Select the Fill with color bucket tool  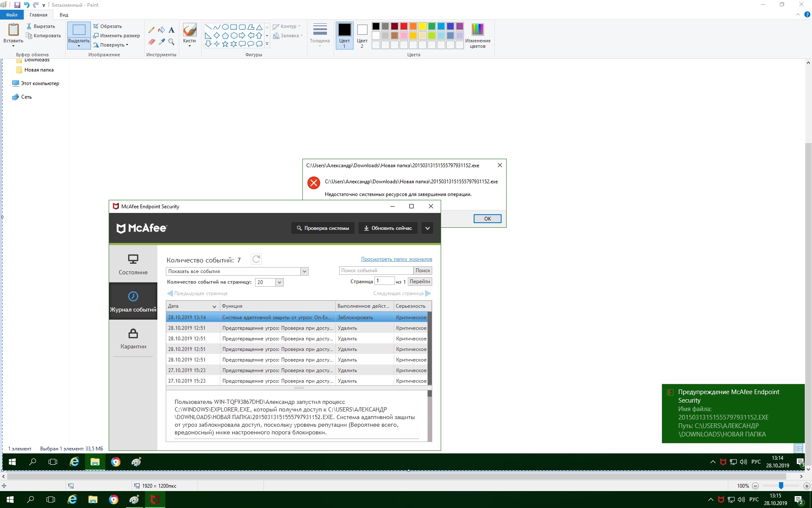click(x=162, y=30)
